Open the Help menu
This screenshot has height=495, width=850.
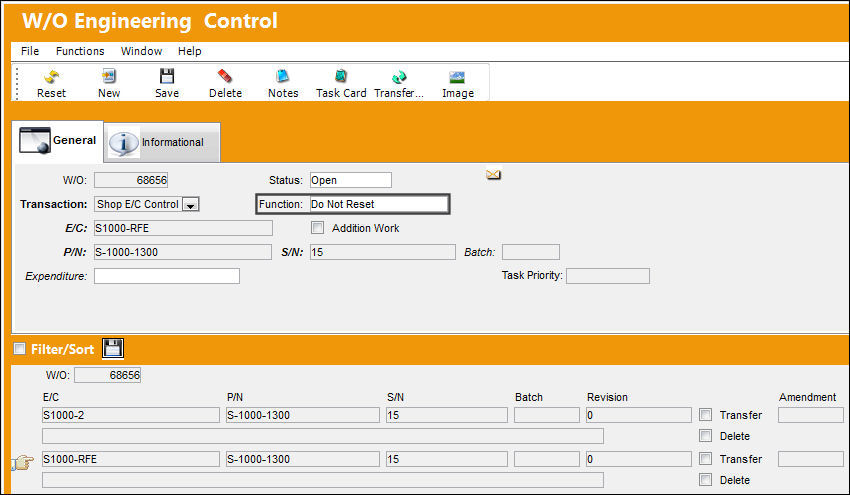189,51
